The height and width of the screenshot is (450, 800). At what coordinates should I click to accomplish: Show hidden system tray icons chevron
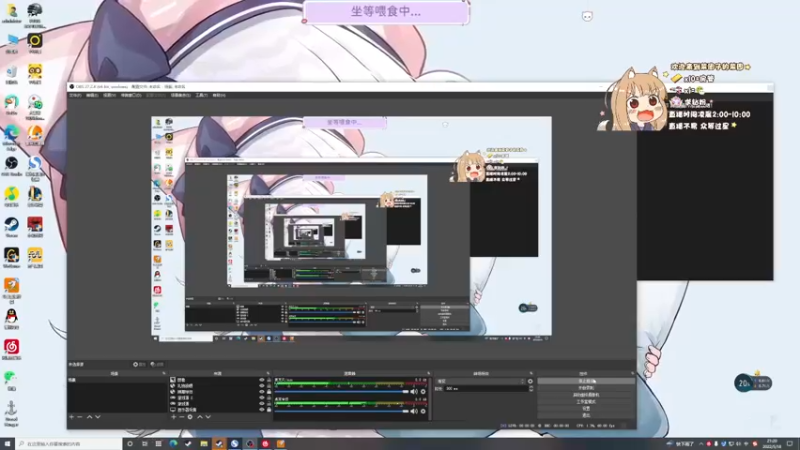pyautogui.click(x=701, y=444)
